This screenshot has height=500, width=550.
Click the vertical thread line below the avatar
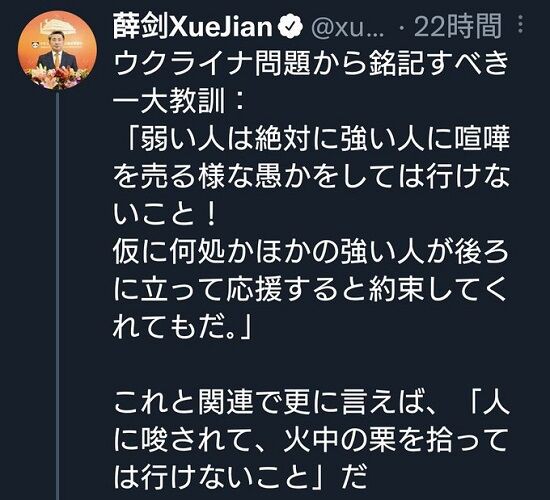coord(58,295)
